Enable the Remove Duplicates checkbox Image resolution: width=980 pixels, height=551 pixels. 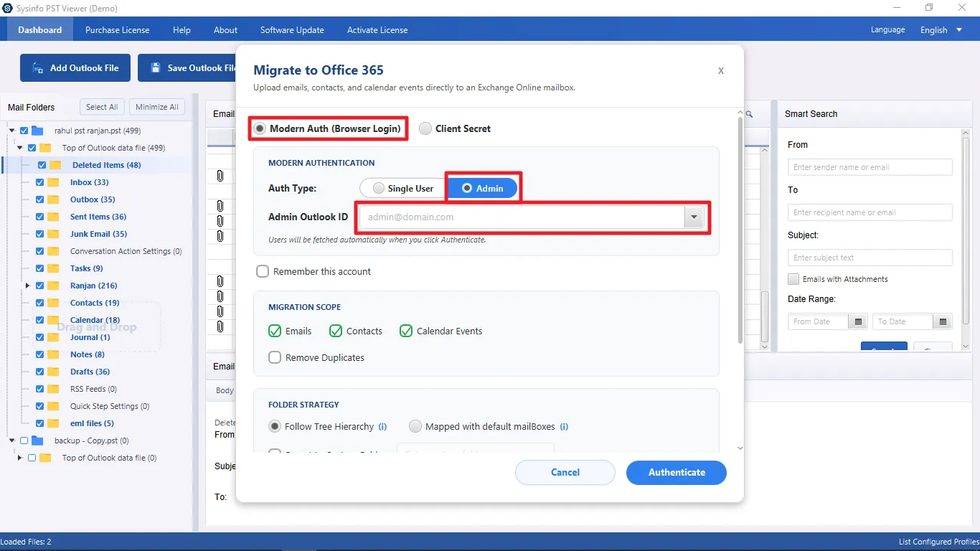[275, 357]
